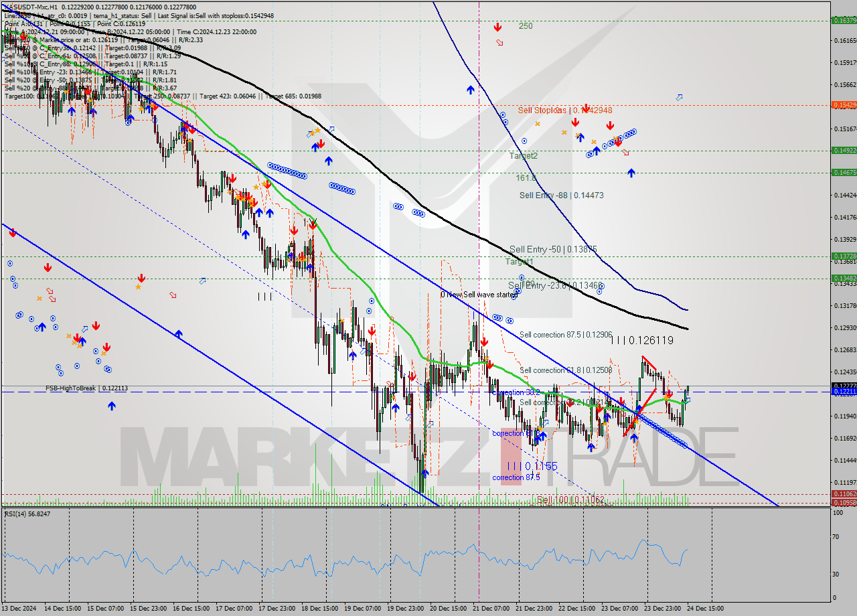Click the red down arrow next to '250'
857x616 pixels.
pyautogui.click(x=498, y=27)
